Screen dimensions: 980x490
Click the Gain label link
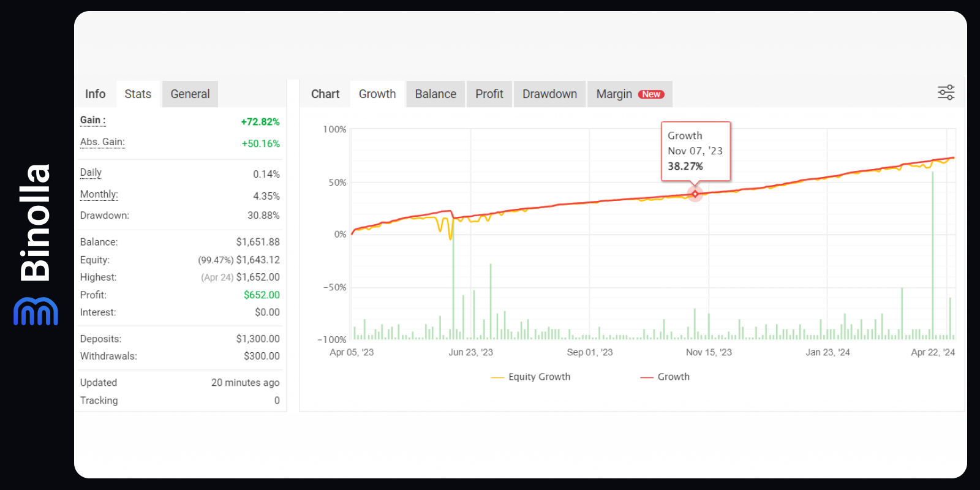coord(92,120)
